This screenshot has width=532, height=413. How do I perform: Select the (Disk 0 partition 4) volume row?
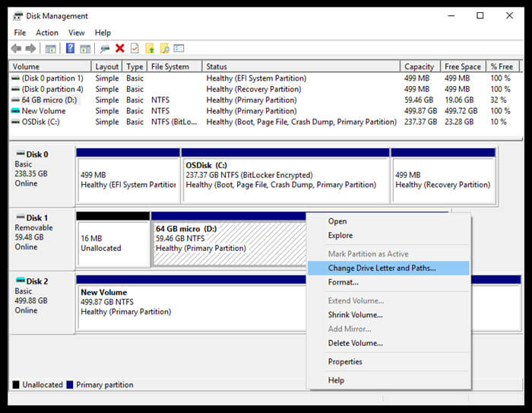coord(266,89)
